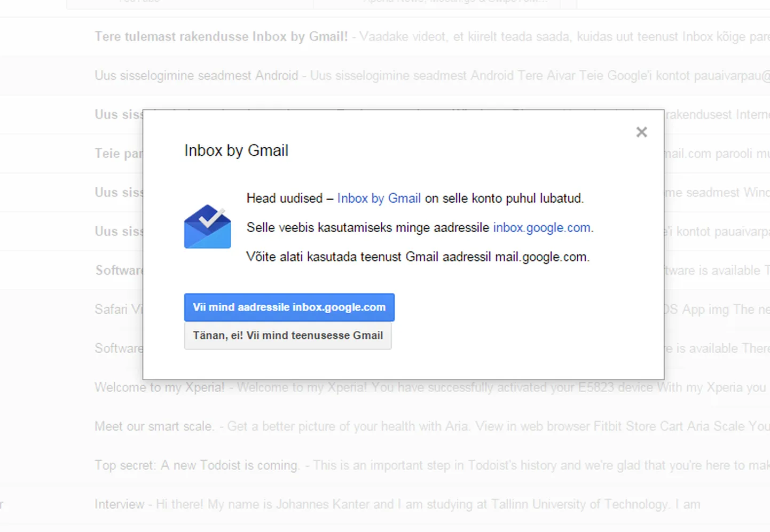Click Vii mind aadressile inbox.google.com button
The height and width of the screenshot is (532, 770).
[289, 307]
